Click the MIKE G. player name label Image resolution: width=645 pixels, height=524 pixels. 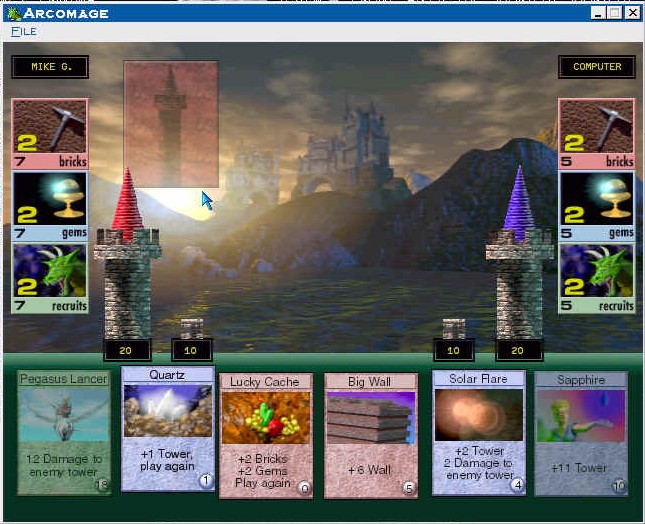point(50,67)
